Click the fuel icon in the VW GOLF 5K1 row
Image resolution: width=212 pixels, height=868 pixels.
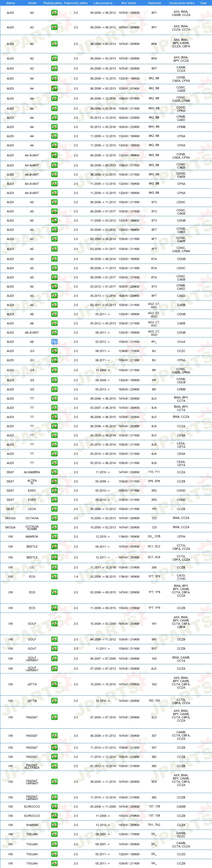[54, 639]
